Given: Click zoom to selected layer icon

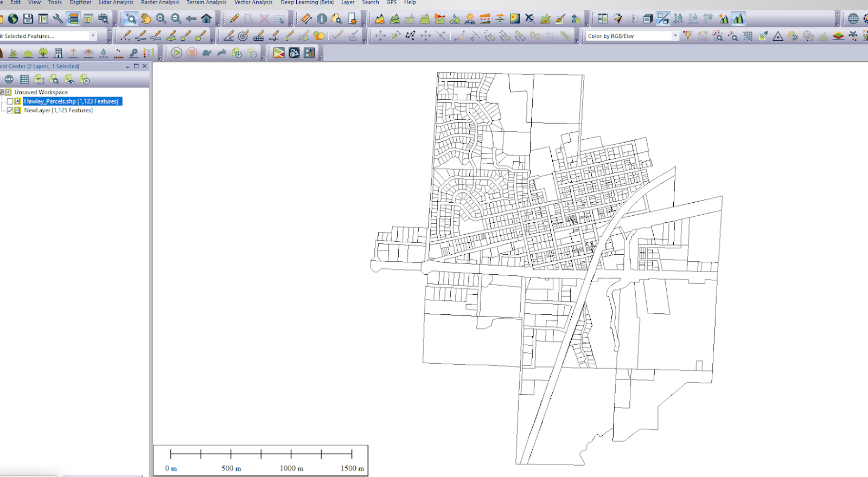Looking at the screenshot, I should (54, 80).
